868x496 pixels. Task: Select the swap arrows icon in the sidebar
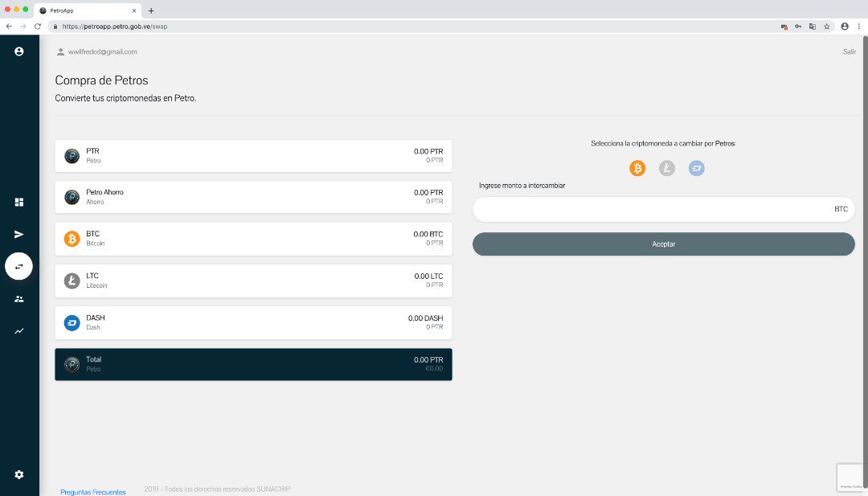(x=18, y=266)
